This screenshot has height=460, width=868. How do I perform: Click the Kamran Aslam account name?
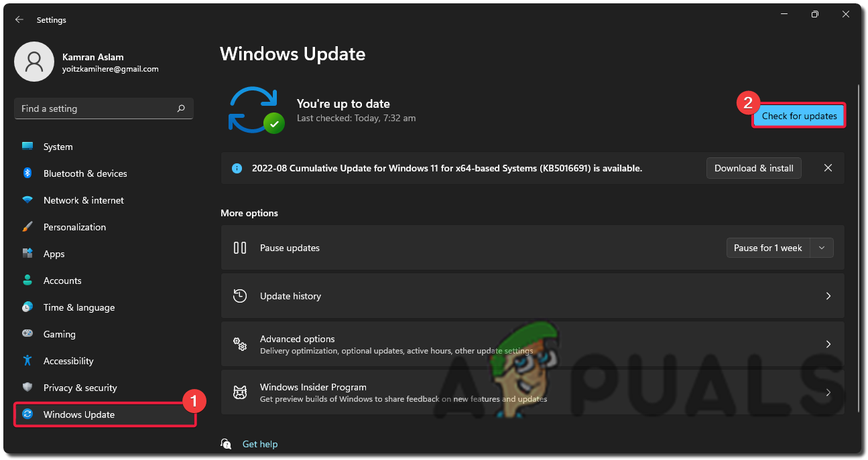point(92,57)
